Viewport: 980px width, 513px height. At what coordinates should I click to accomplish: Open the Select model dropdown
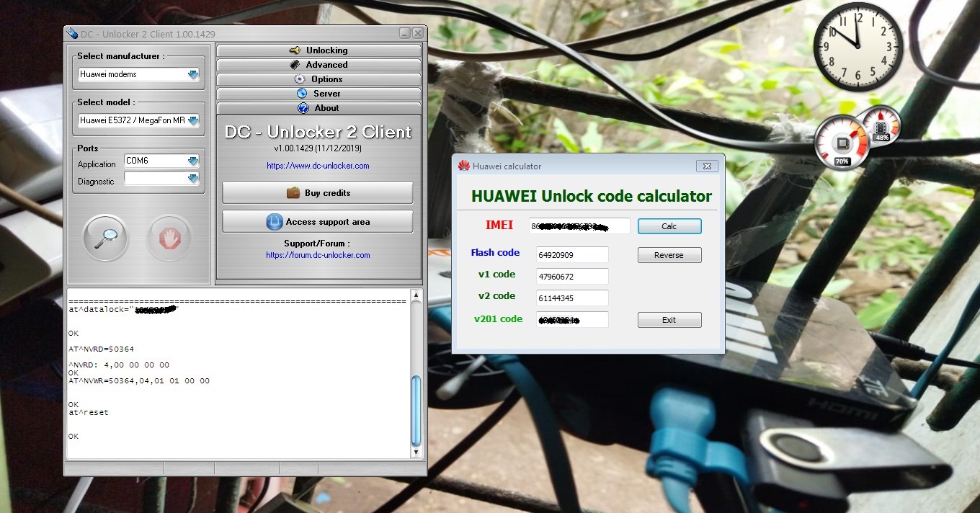(192, 120)
